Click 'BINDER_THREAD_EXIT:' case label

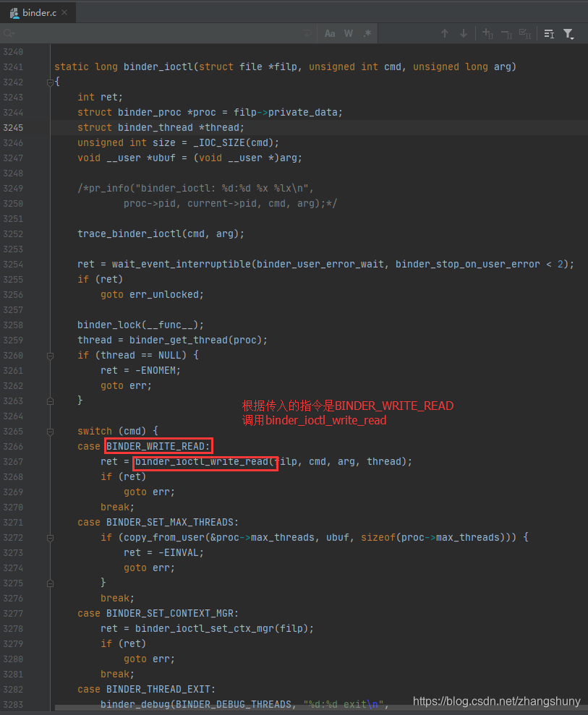click(x=161, y=689)
